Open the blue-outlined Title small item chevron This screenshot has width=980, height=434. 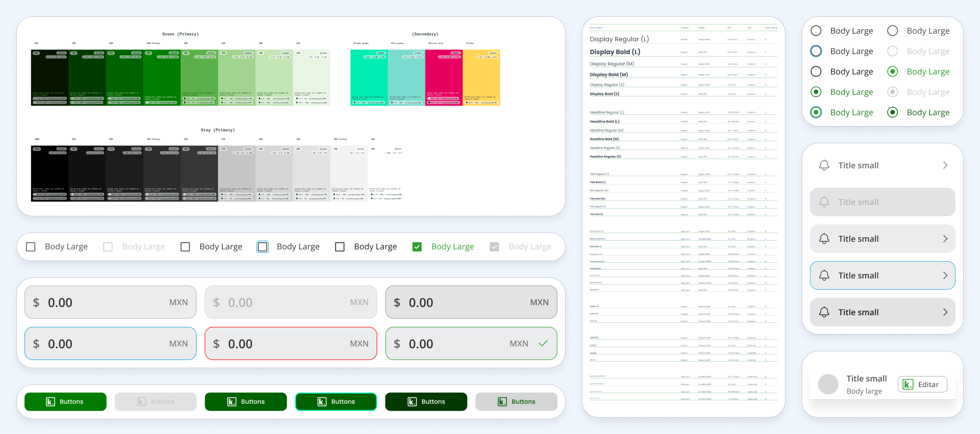click(945, 275)
